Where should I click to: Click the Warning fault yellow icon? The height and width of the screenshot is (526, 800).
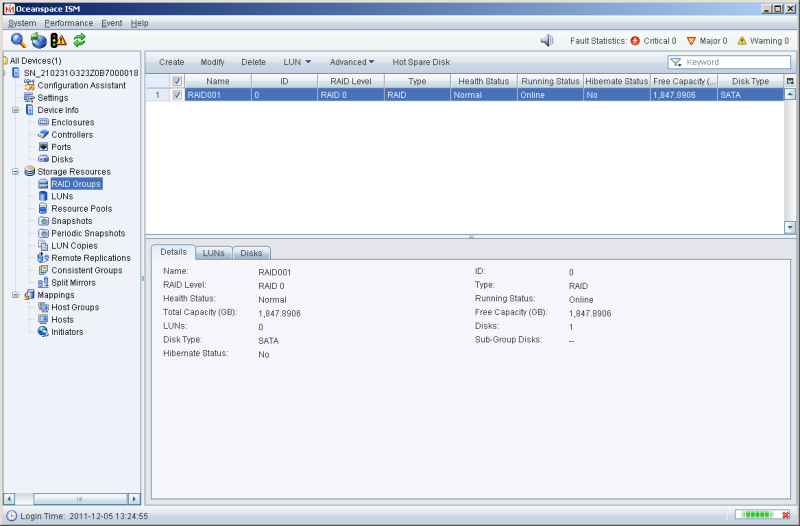(x=742, y=41)
